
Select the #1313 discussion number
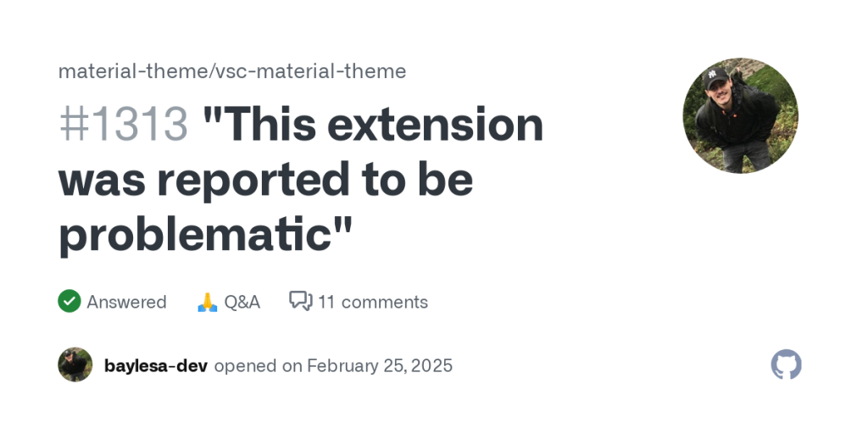123,125
